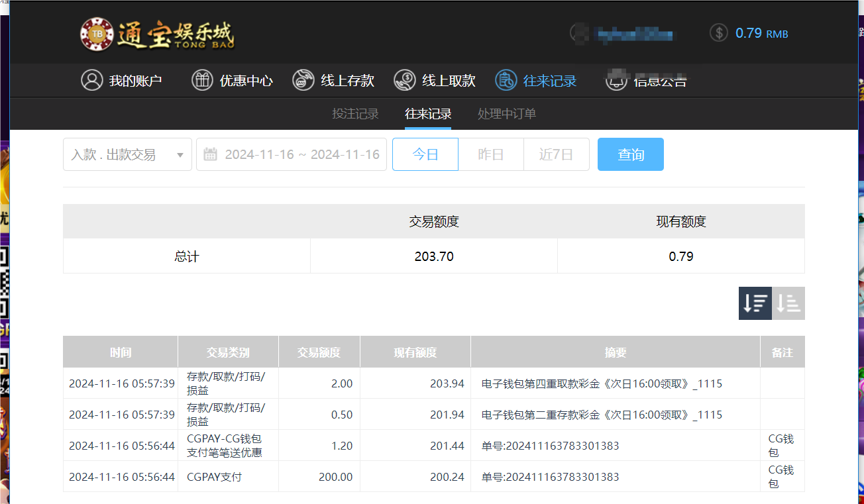Click the 查询 search button
Screen dimensions: 864x504
[x=629, y=154]
